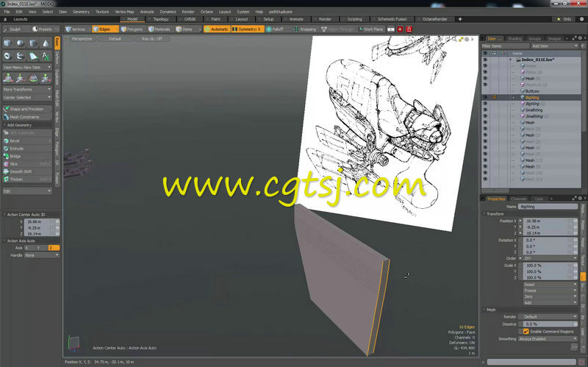The height and width of the screenshot is (367, 588).
Task: Toggle Snapping
Action: (305, 29)
